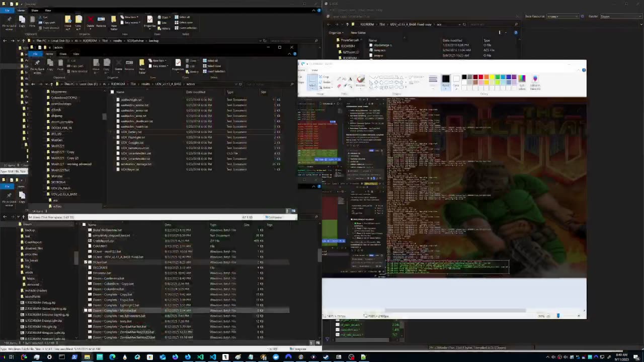Select Color 1 box in Paint
This screenshot has width=644, height=362.
446,83
